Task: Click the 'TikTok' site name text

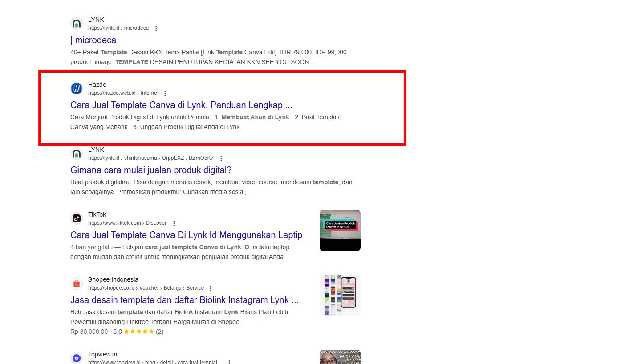Action: tap(97, 214)
